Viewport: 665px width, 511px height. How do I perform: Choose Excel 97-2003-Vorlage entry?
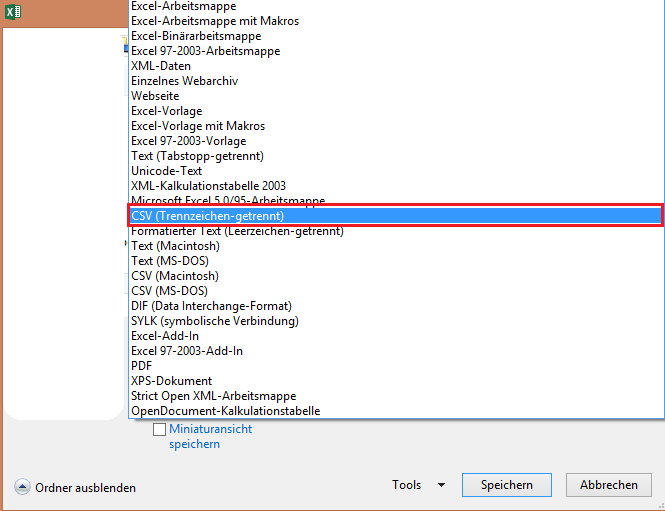coord(396,141)
